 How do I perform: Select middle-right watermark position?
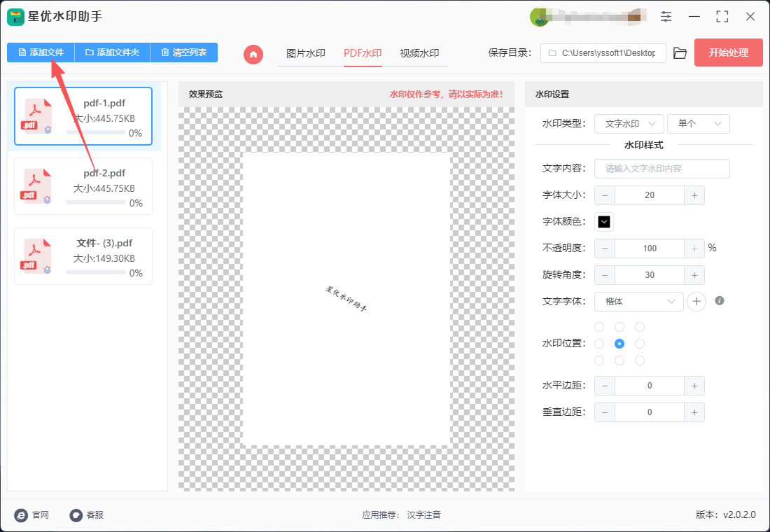(x=639, y=344)
